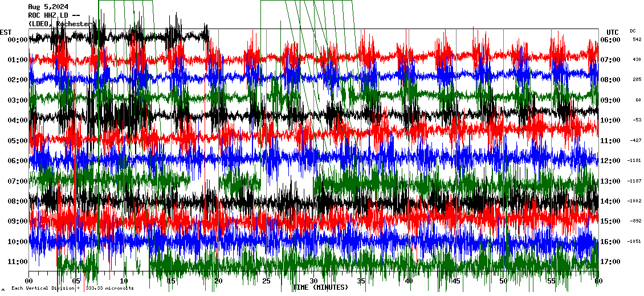This screenshot has width=644, height=296.
Task: Click the 06:00 UTC row label
Action: [x=610, y=40]
